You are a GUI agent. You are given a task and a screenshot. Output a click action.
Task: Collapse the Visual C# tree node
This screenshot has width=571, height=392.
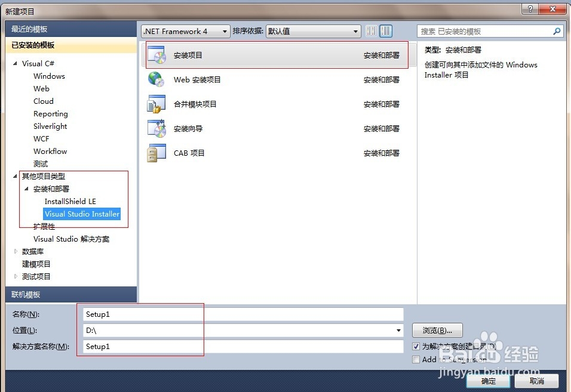(x=15, y=63)
